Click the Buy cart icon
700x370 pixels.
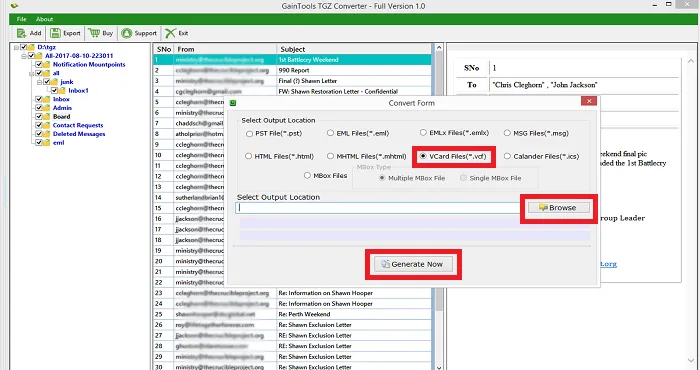coord(94,33)
